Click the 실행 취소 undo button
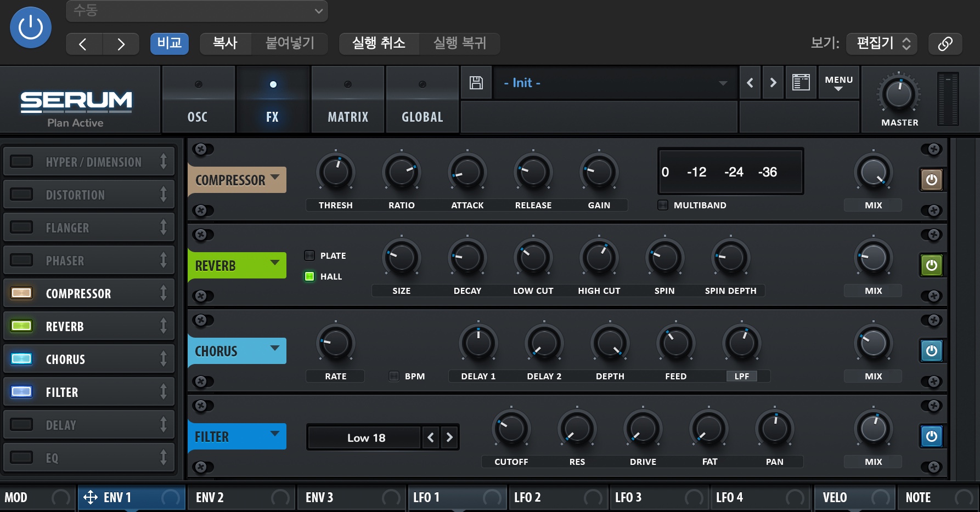Viewport: 980px width, 512px height. (379, 44)
